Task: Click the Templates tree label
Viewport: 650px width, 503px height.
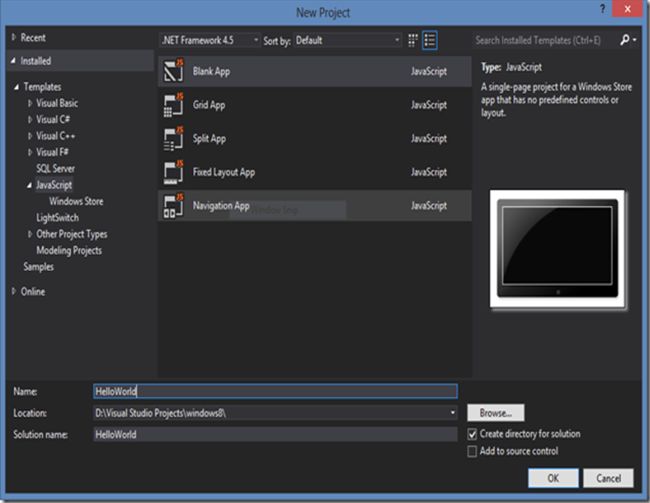Action: [42, 87]
